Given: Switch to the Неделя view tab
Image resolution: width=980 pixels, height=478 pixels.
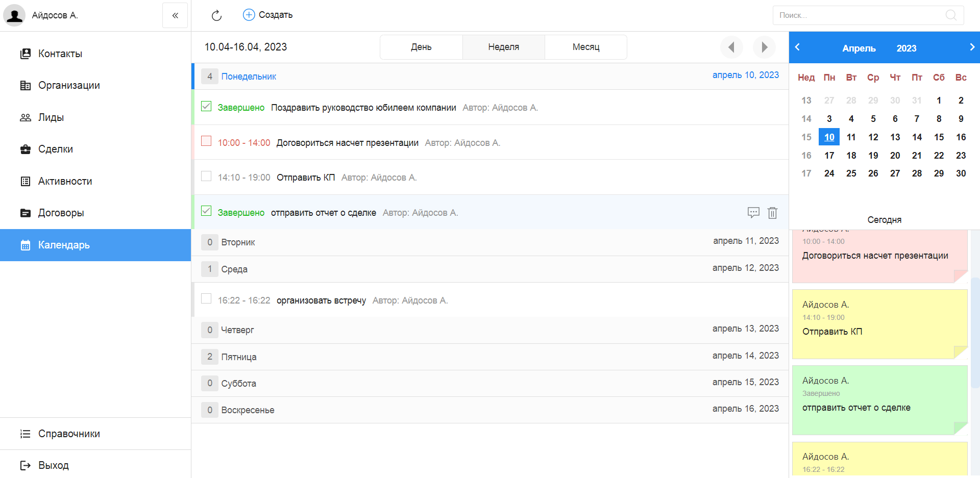Looking at the screenshot, I should 503,47.
